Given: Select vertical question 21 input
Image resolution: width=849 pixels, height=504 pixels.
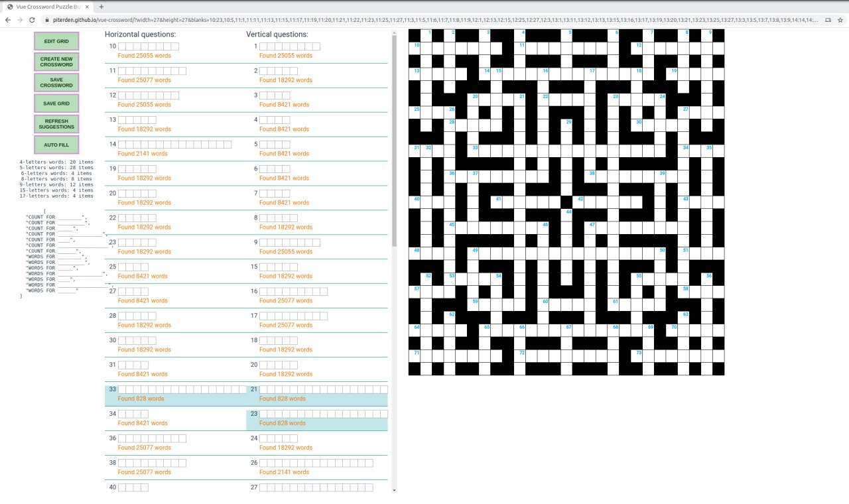Looking at the screenshot, I should click(x=324, y=389).
